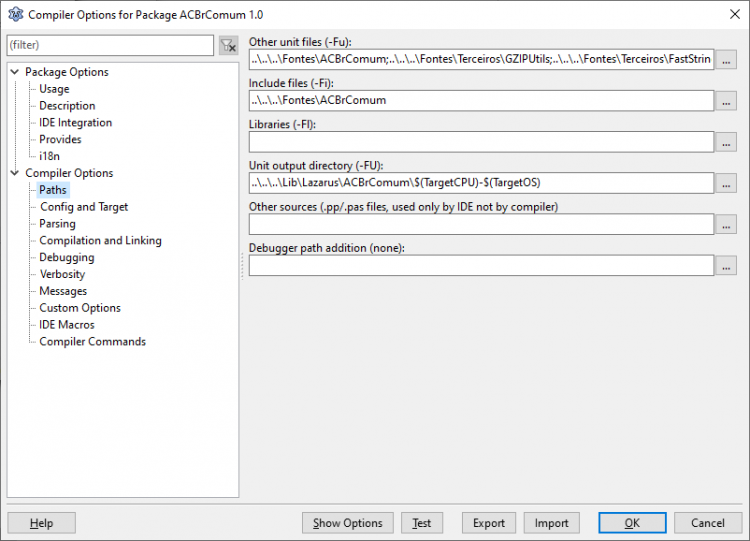Select the Compiler Options tree item

tap(69, 173)
